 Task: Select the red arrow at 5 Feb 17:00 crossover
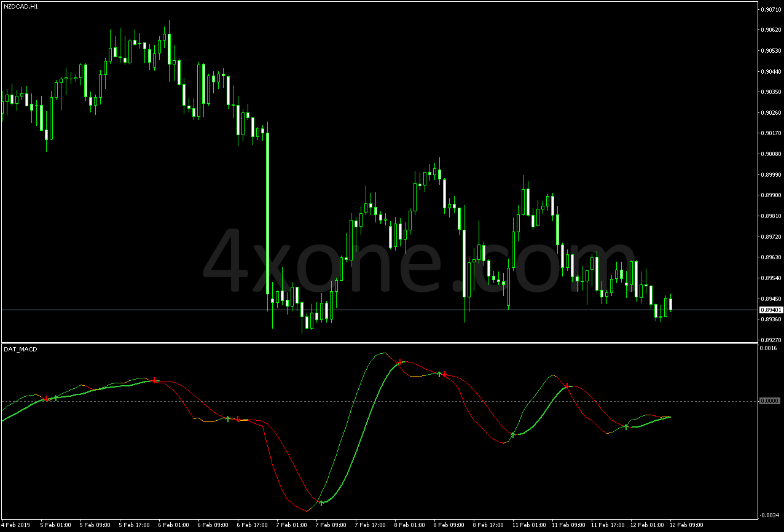tap(154, 380)
